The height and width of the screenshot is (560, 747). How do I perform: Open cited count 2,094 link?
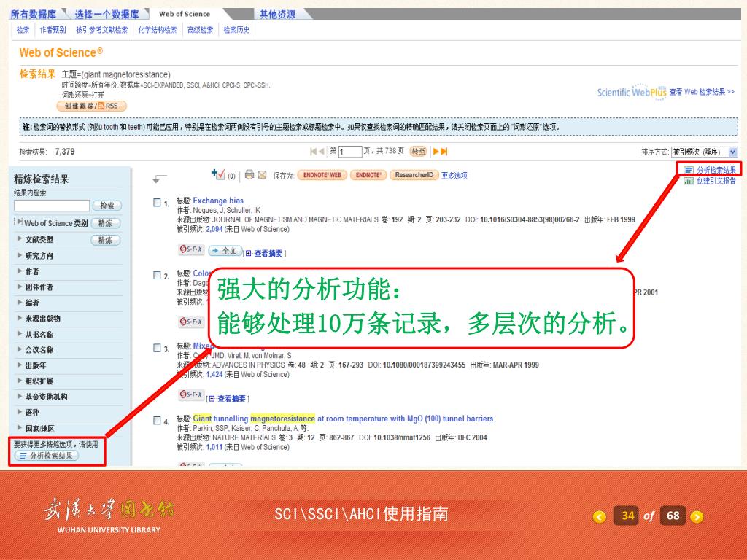[214, 229]
